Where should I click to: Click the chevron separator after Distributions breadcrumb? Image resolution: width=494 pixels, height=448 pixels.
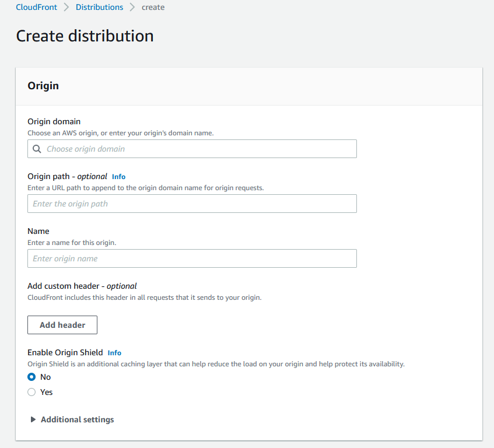(132, 8)
